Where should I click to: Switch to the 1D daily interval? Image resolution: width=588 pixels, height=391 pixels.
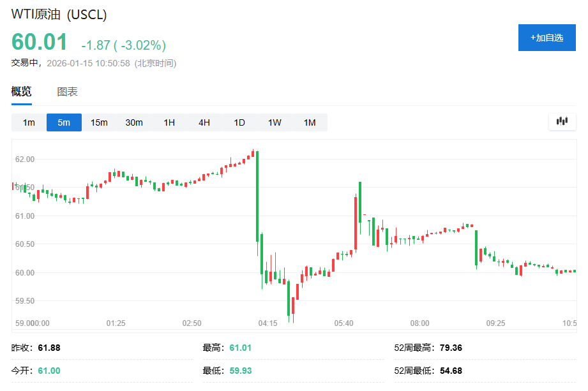239,122
